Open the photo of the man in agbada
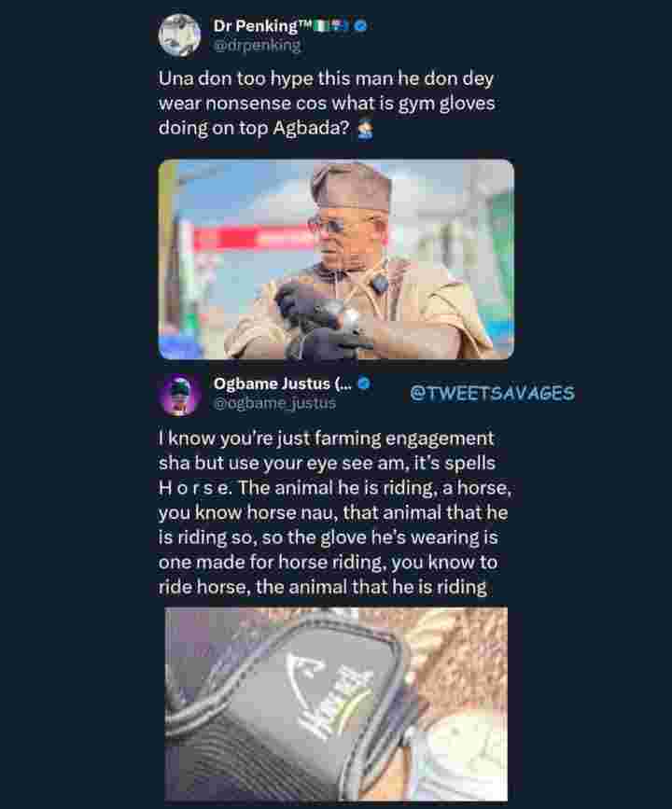 (336, 259)
